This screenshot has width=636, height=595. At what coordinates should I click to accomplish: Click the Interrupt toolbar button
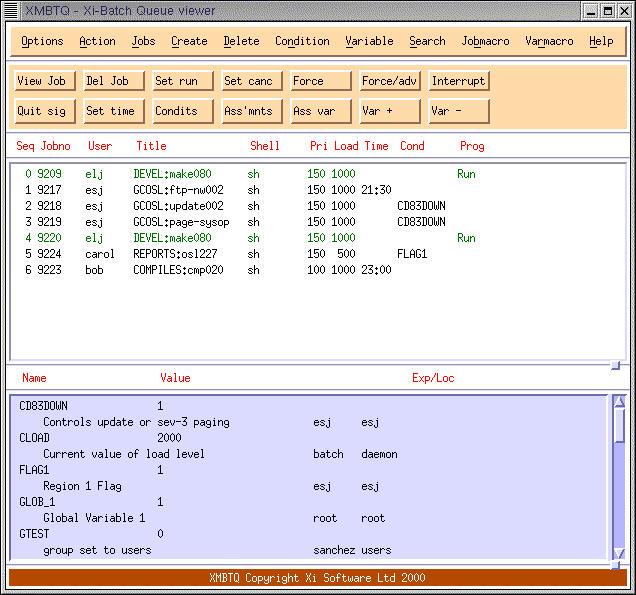[459, 81]
